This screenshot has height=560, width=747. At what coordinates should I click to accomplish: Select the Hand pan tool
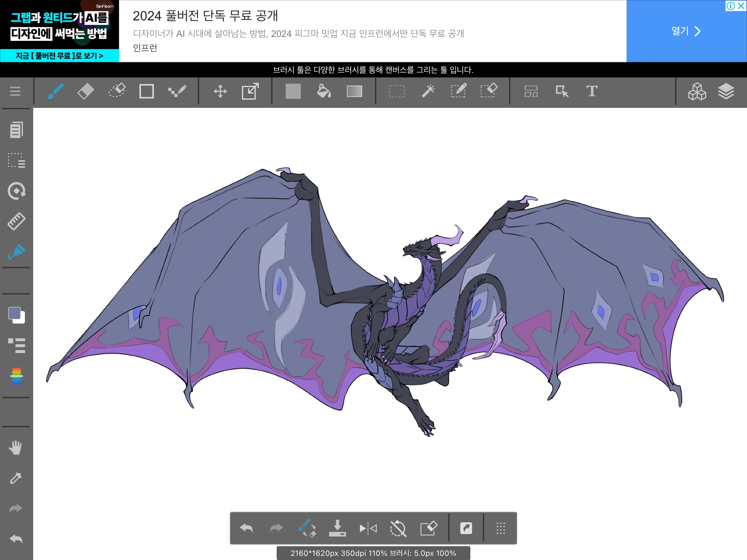point(16,448)
